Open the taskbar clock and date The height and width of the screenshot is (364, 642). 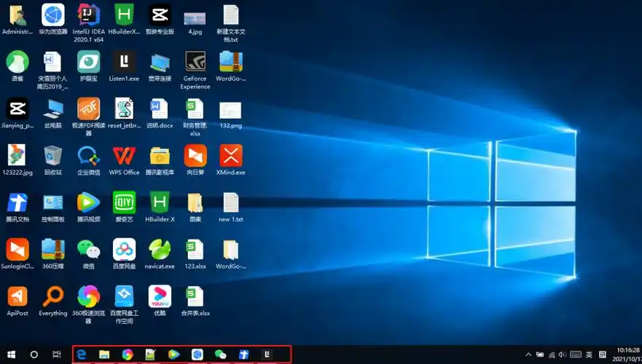(x=627, y=355)
